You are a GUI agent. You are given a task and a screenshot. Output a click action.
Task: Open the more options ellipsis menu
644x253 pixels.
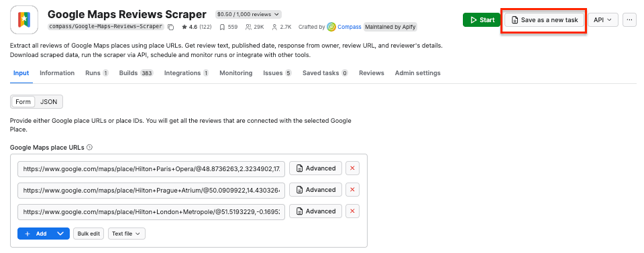629,19
